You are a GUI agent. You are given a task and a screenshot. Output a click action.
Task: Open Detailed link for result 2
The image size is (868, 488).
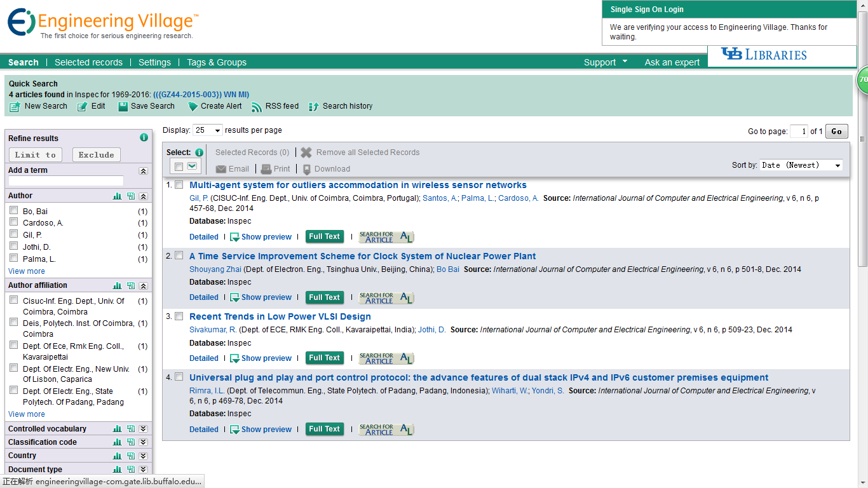tap(204, 297)
